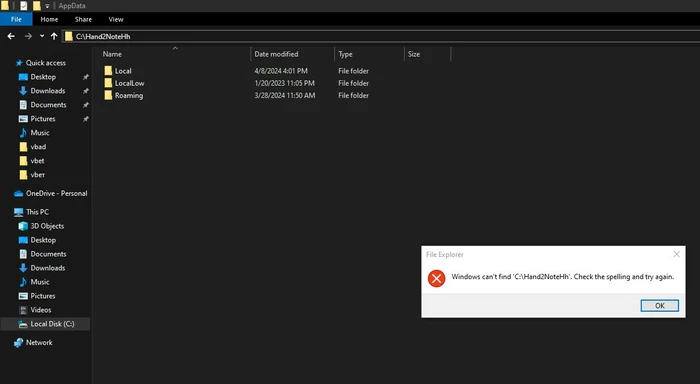Viewport: 700px width, 384px height.
Task: Click the date 3/28/2024 11:50 AM
Action: [x=285, y=96]
